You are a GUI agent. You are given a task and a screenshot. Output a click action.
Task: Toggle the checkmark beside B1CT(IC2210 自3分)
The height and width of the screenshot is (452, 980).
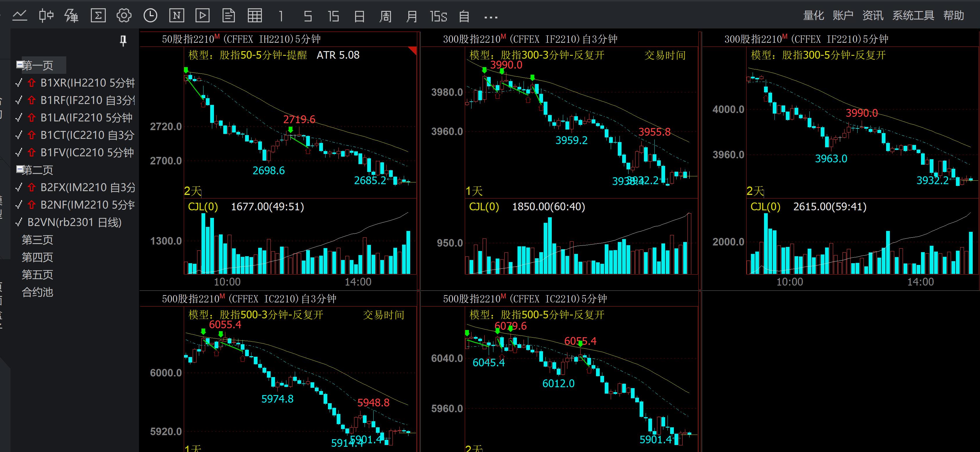click(x=19, y=135)
